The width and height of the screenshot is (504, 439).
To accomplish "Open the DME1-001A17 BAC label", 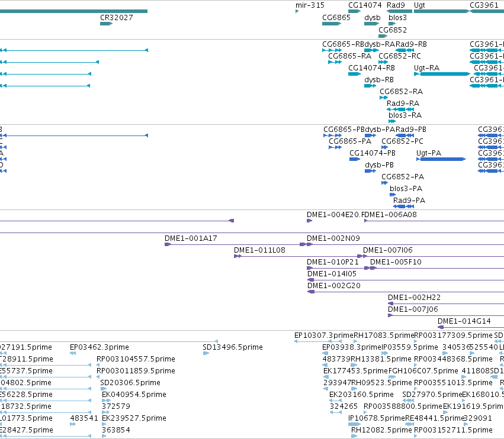I will coord(191,238).
